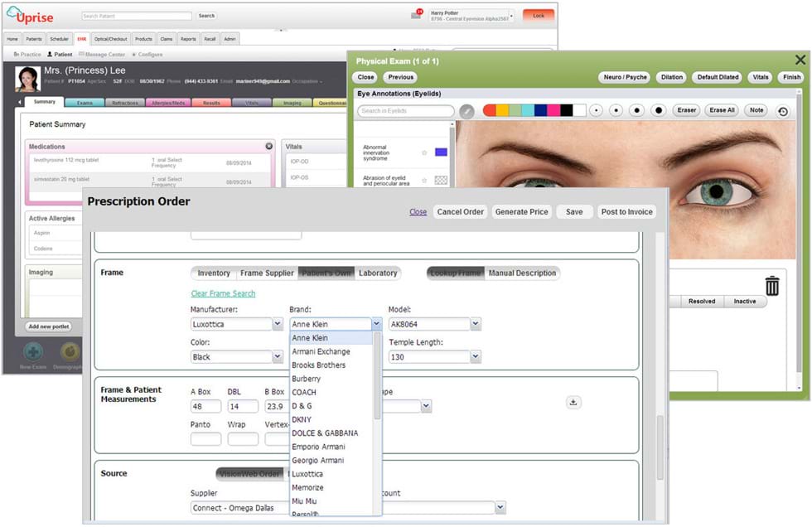Switch to the Results patient tab

211,103
